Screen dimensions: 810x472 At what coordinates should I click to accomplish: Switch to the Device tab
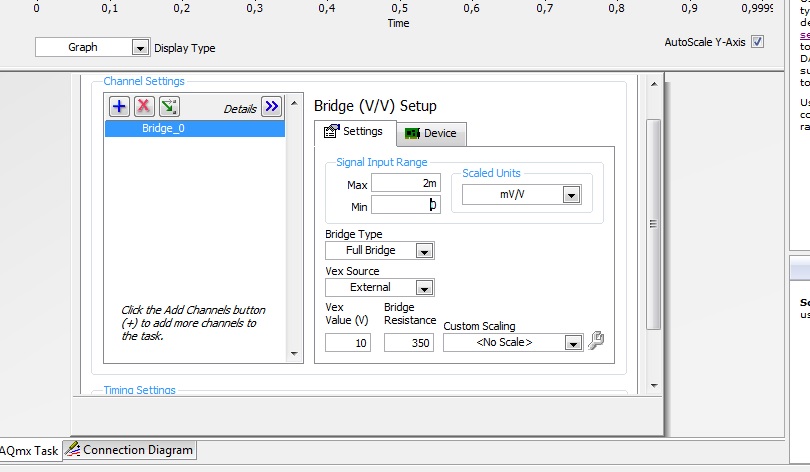[431, 134]
